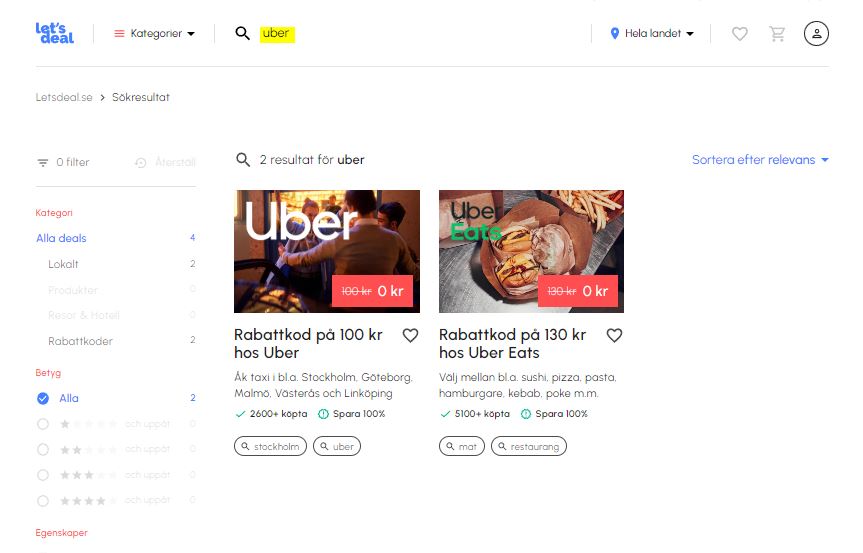Click the stockholm tag button
The image size is (863, 553).
pos(270,446)
